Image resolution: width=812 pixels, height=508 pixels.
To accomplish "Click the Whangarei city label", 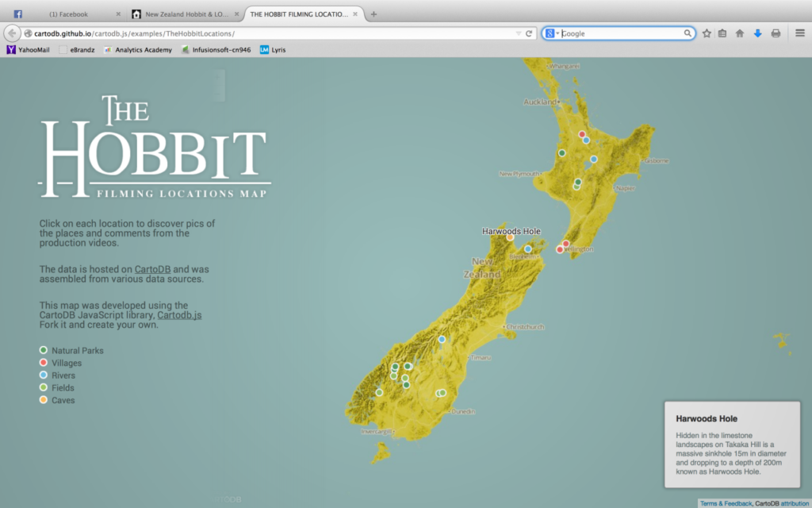I will pyautogui.click(x=565, y=67).
